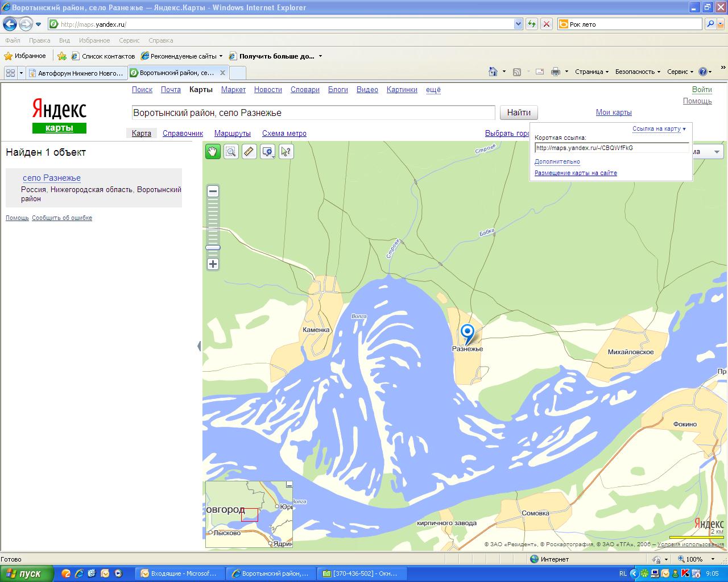This screenshot has height=582, width=728.
Task: Select the zoom magnifier map tool
Action: click(x=231, y=151)
